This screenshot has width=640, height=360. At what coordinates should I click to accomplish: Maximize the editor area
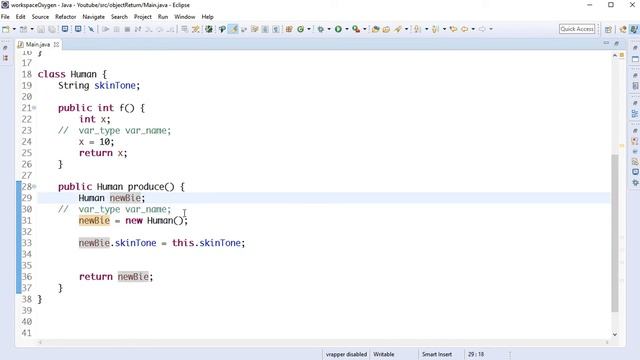click(x=617, y=43)
